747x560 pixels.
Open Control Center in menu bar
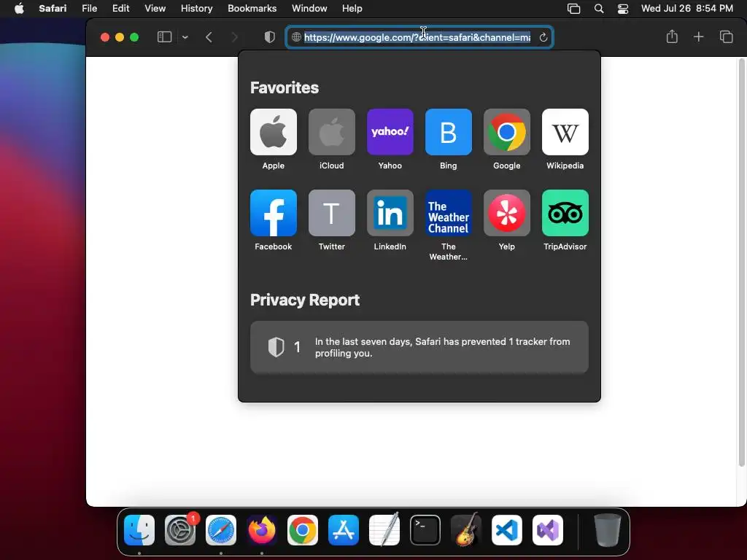(623, 9)
